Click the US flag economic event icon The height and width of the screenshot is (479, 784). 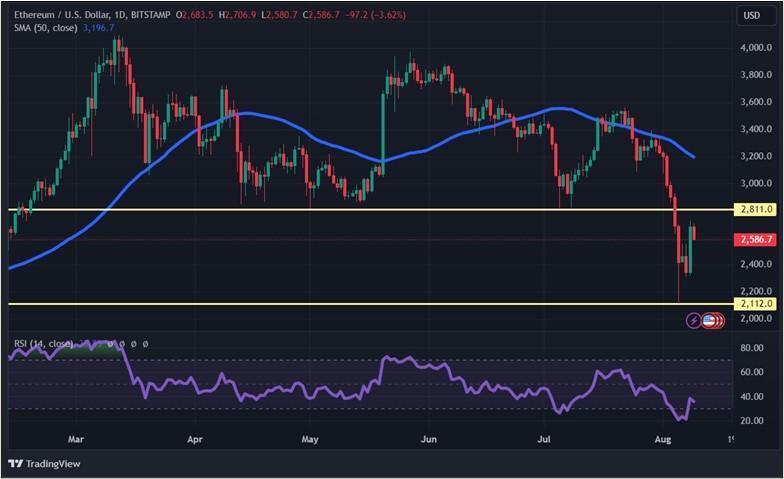708,320
